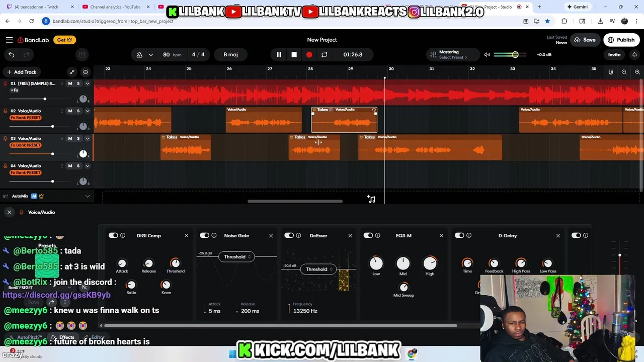
Task: Mute track 01 sample
Action: (70, 83)
